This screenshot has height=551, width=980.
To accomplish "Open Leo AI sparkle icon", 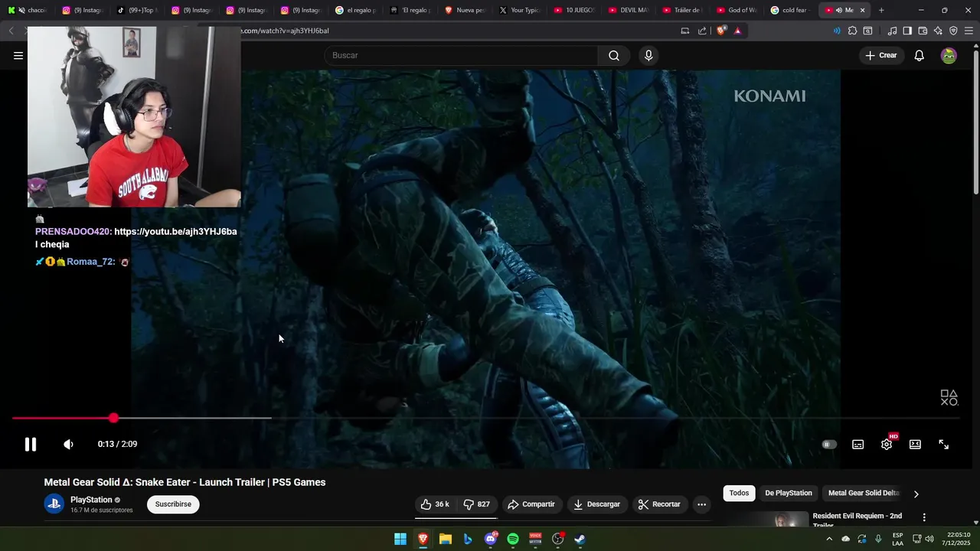I will pyautogui.click(x=938, y=31).
